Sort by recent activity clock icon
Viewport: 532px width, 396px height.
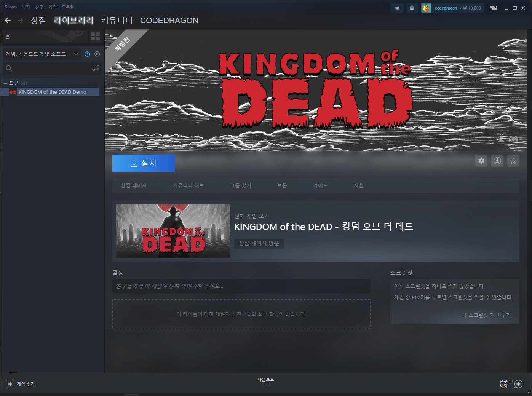point(87,54)
